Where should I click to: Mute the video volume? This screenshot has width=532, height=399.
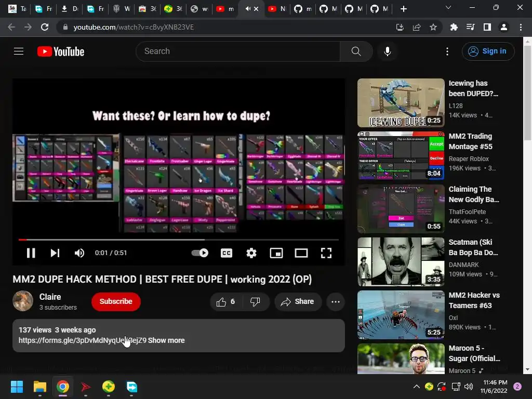[x=79, y=253]
